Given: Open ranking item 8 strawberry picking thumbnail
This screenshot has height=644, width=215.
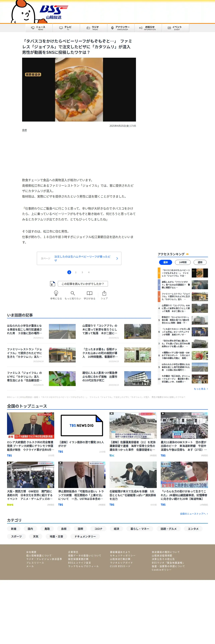Looking at the screenshot, I should tap(200, 355).
